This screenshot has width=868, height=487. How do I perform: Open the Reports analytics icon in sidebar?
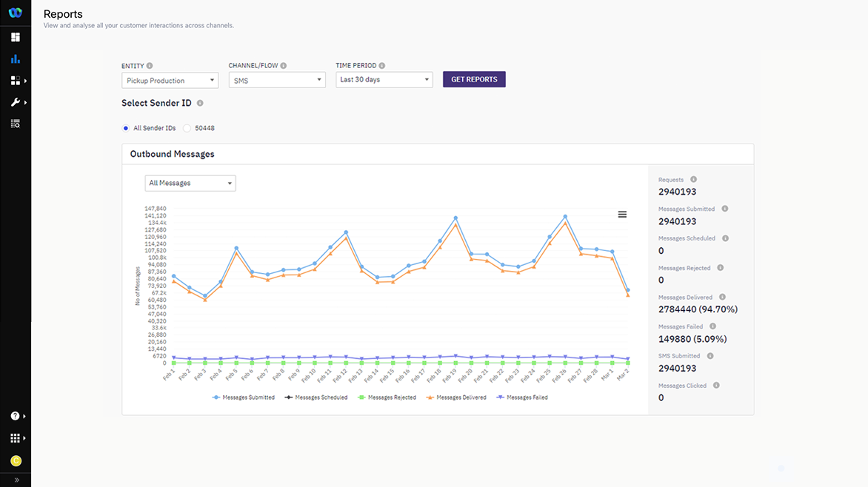(x=16, y=58)
